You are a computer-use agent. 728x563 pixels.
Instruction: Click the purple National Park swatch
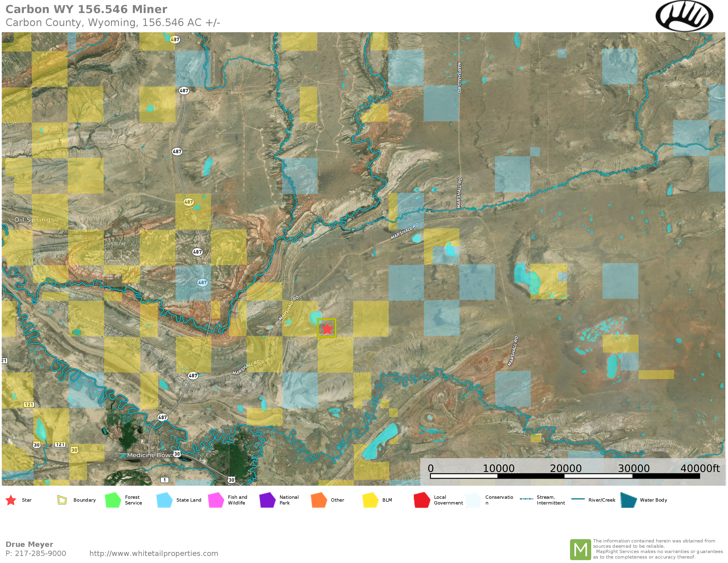[x=267, y=500]
